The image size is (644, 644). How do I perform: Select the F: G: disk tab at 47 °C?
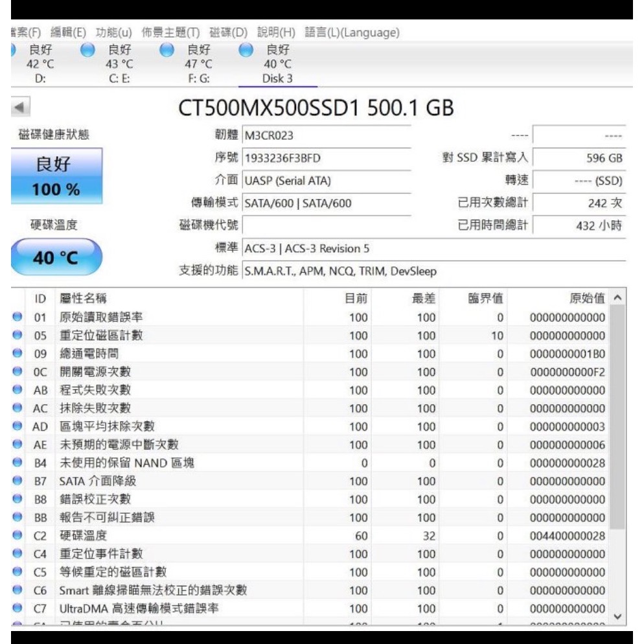click(198, 64)
